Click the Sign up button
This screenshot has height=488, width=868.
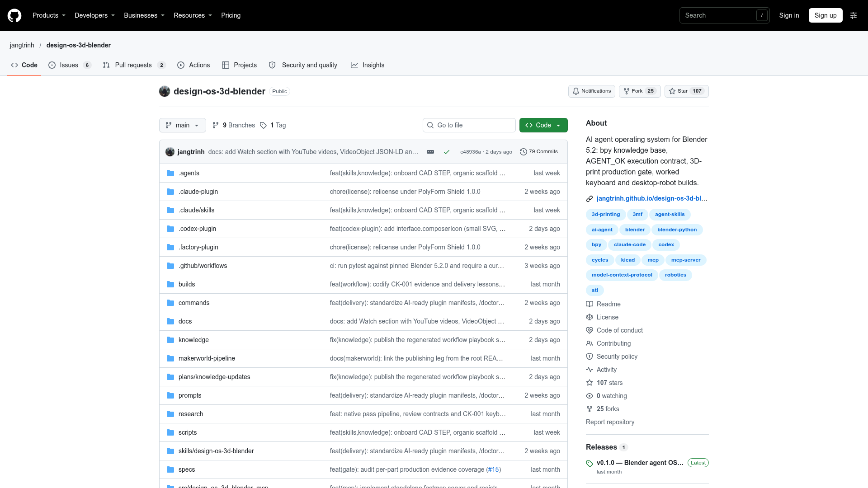(826, 15)
